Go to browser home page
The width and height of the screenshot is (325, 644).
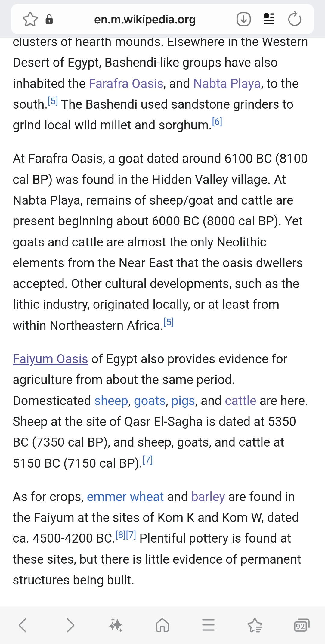pyautogui.click(x=162, y=625)
